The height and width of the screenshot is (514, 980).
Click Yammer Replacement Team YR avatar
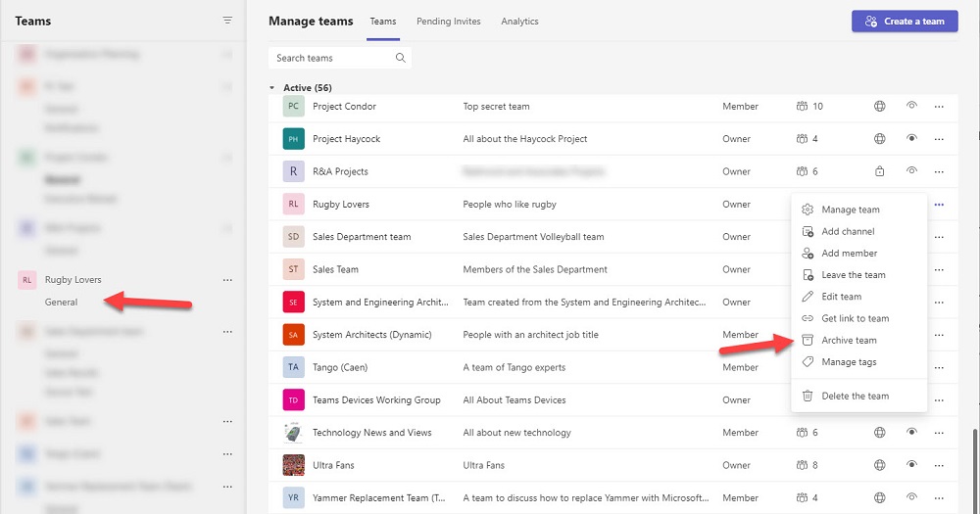(294, 497)
